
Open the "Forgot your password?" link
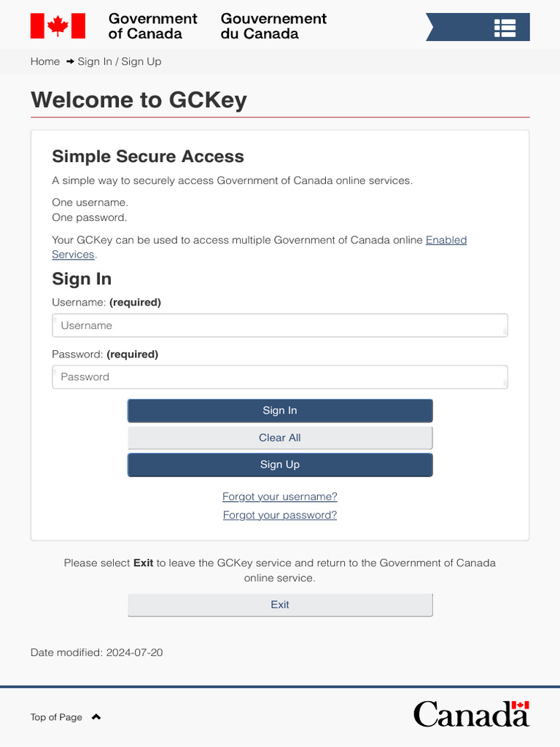pyautogui.click(x=280, y=515)
